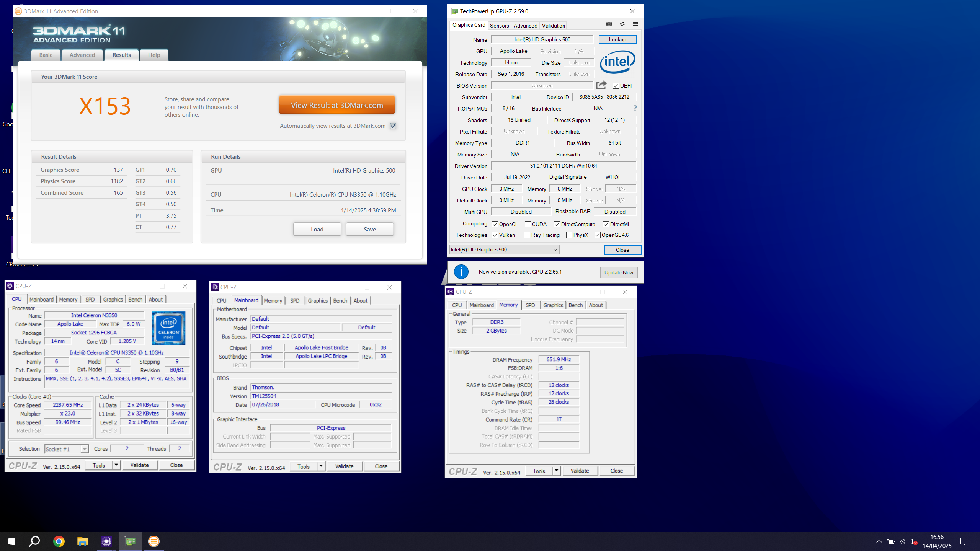Toggle the Ray Tracing checkbox

coord(527,235)
